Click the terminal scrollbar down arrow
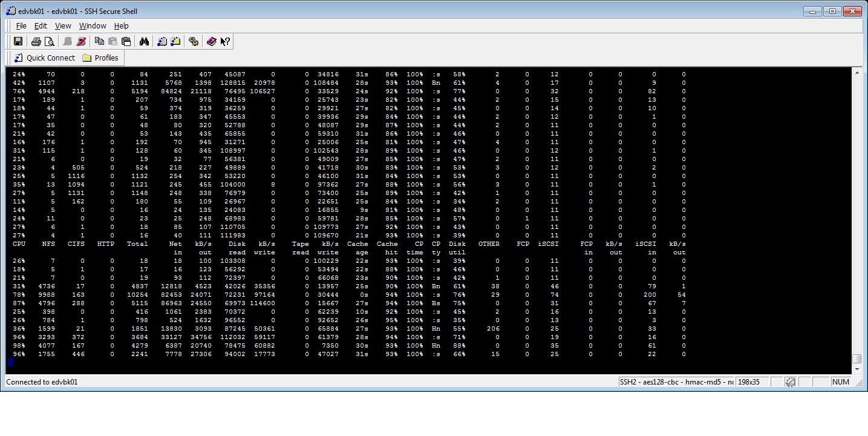Screen dimensions: 868x436 [x=857, y=369]
